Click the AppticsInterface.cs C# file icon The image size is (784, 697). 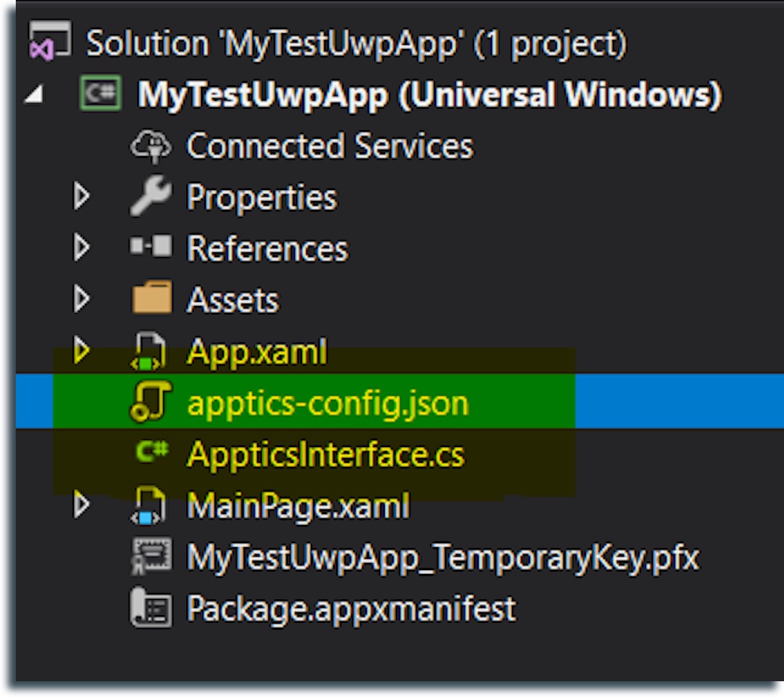pyautogui.click(x=150, y=453)
